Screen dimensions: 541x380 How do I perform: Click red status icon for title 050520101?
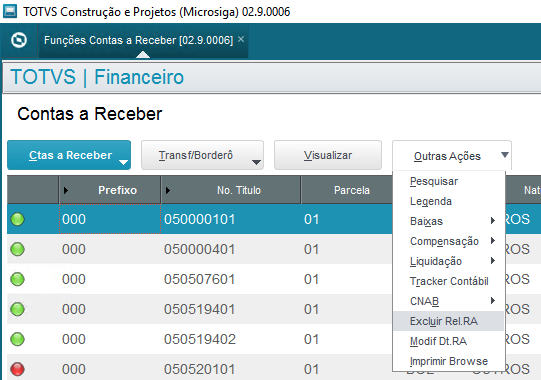18,369
